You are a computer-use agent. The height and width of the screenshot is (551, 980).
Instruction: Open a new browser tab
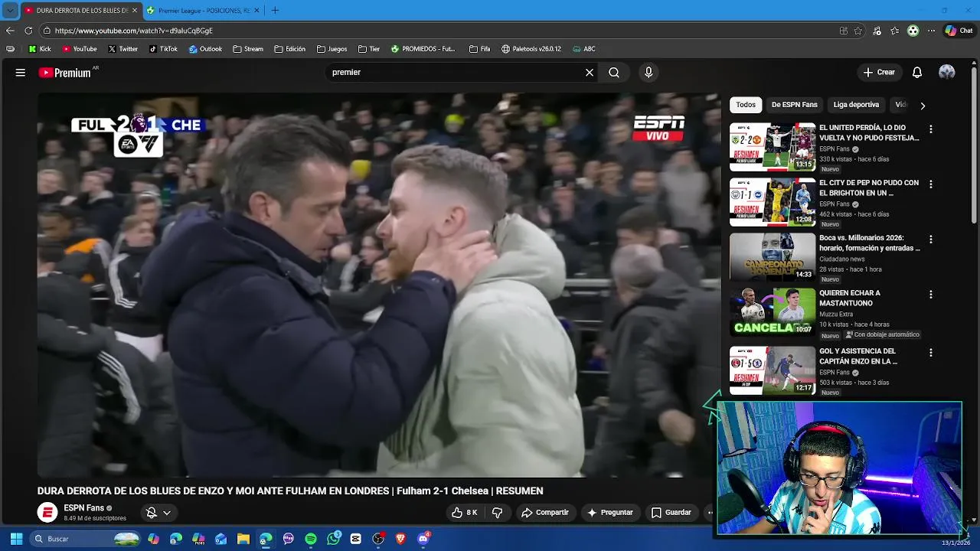275,10
